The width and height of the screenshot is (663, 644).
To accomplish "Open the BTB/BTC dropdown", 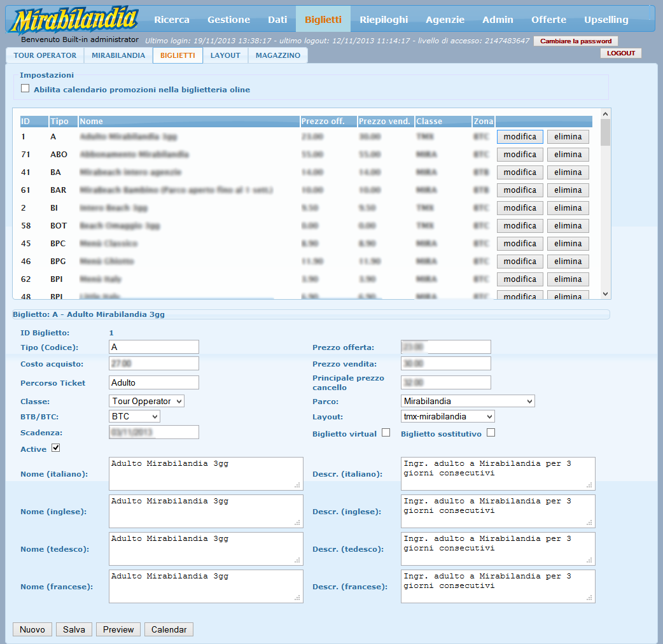I will 134,416.
